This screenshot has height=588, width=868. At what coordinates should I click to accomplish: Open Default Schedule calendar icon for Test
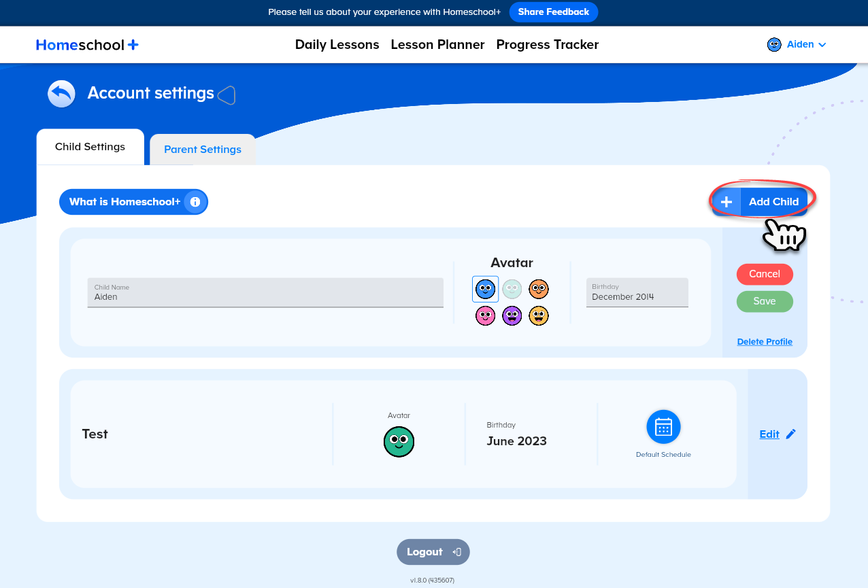(663, 427)
